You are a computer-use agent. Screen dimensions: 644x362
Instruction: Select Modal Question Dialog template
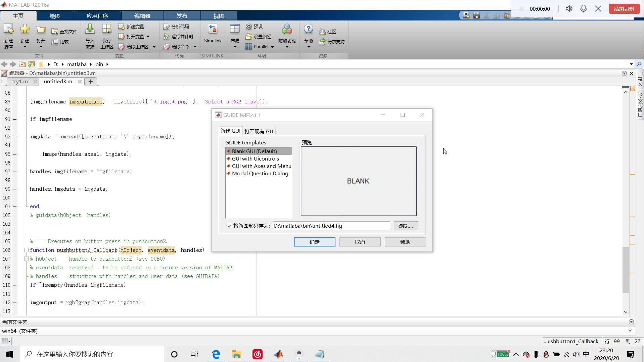pos(259,173)
